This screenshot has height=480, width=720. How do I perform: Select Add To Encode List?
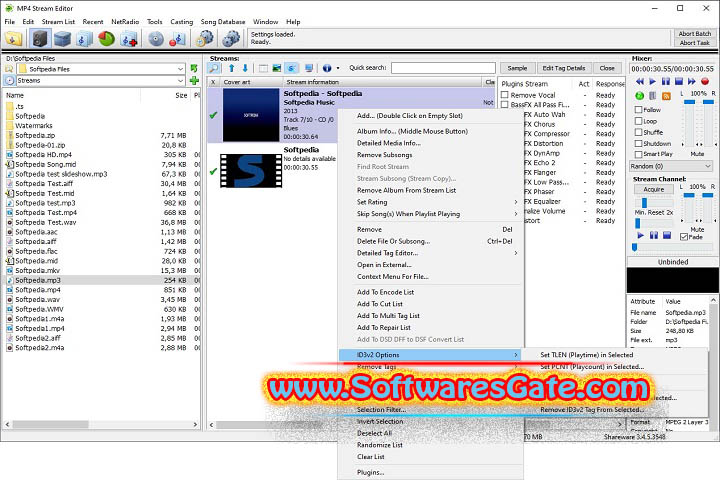coord(385,292)
